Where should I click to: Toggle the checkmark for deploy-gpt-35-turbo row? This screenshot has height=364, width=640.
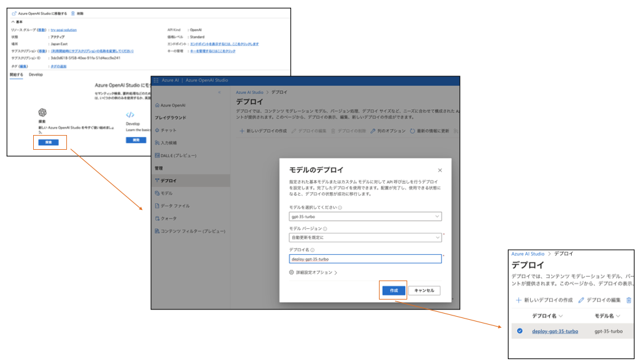pos(520,331)
